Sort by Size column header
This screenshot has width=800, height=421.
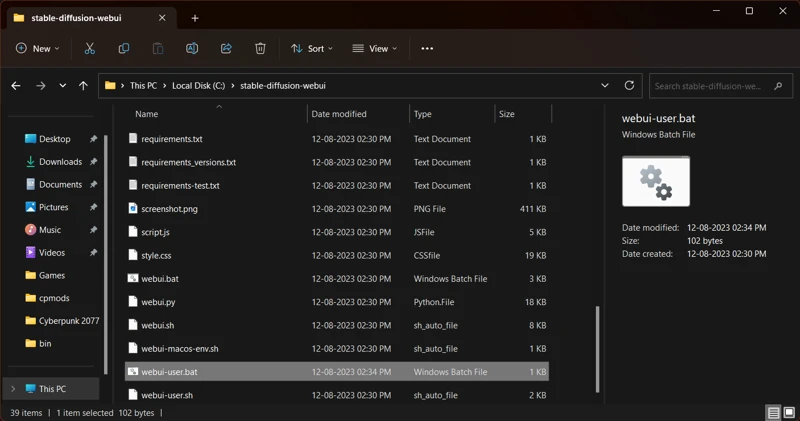507,114
